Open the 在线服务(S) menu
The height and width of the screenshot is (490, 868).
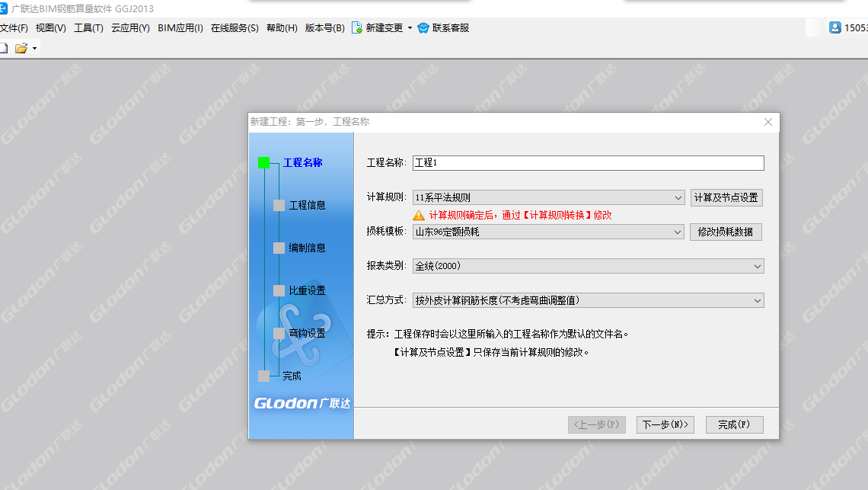235,27
